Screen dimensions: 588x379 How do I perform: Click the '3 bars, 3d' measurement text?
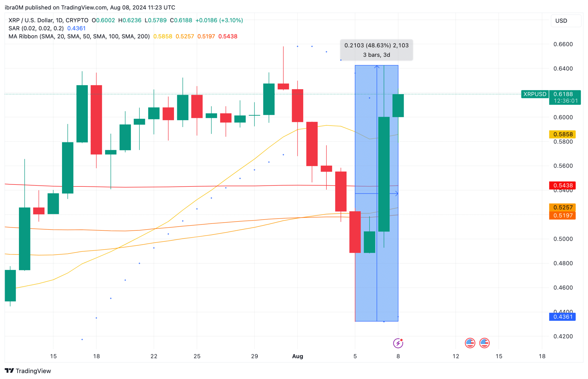point(376,55)
